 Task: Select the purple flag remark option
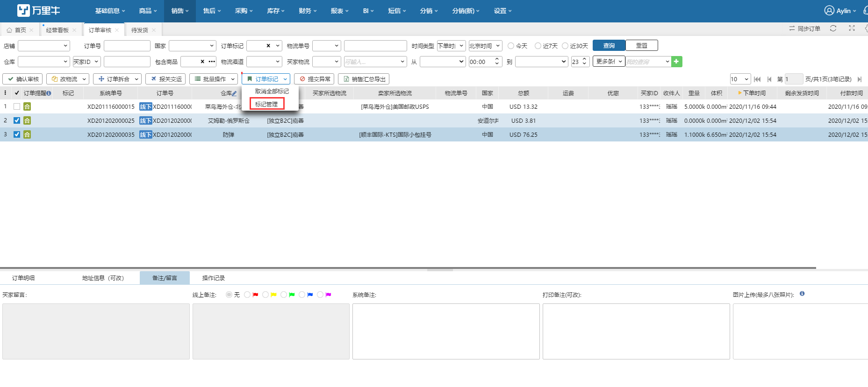[320, 295]
